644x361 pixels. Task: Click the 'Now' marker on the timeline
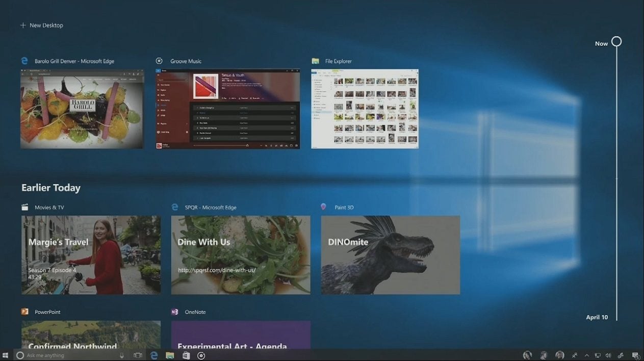616,42
